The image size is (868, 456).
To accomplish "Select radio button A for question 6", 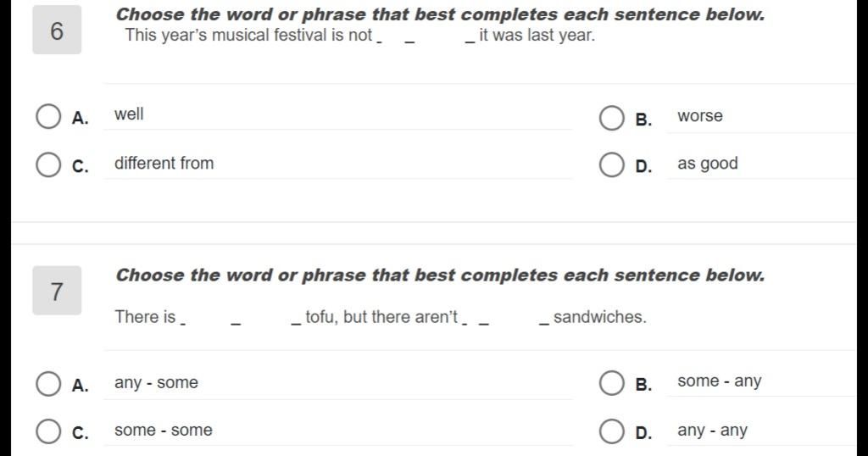I will [48, 116].
